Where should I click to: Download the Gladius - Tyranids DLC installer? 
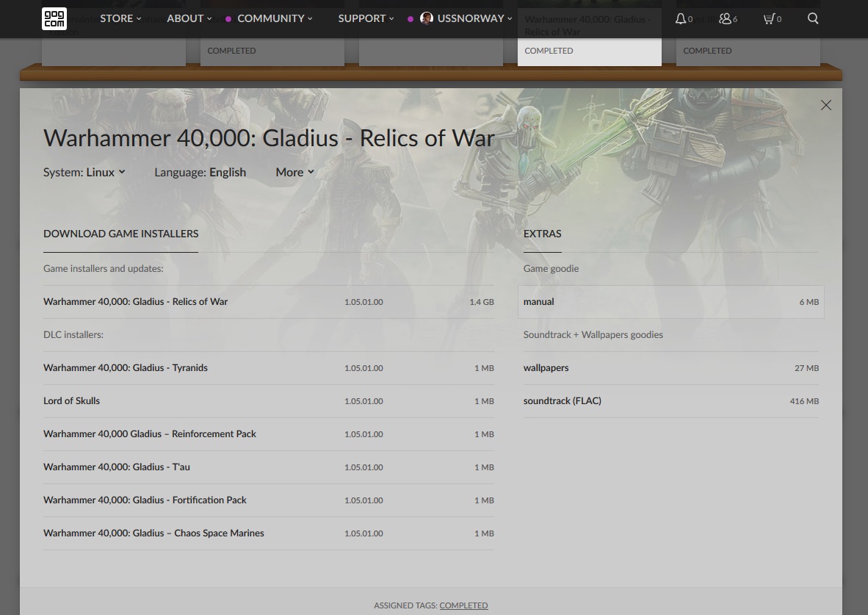(x=269, y=368)
